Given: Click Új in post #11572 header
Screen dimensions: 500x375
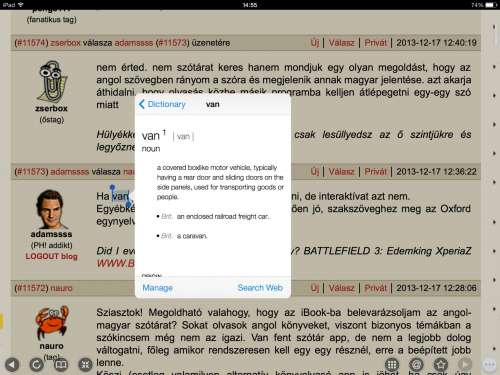Looking at the screenshot, I should point(315,288).
